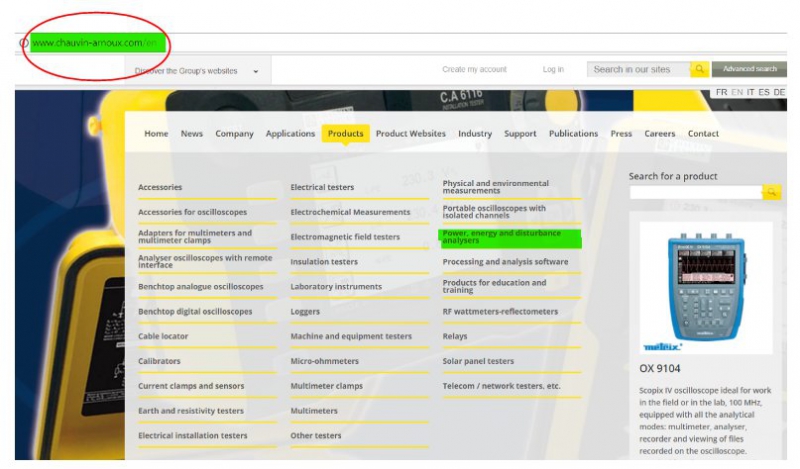
Task: Open the Careers menu item
Action: (x=659, y=134)
